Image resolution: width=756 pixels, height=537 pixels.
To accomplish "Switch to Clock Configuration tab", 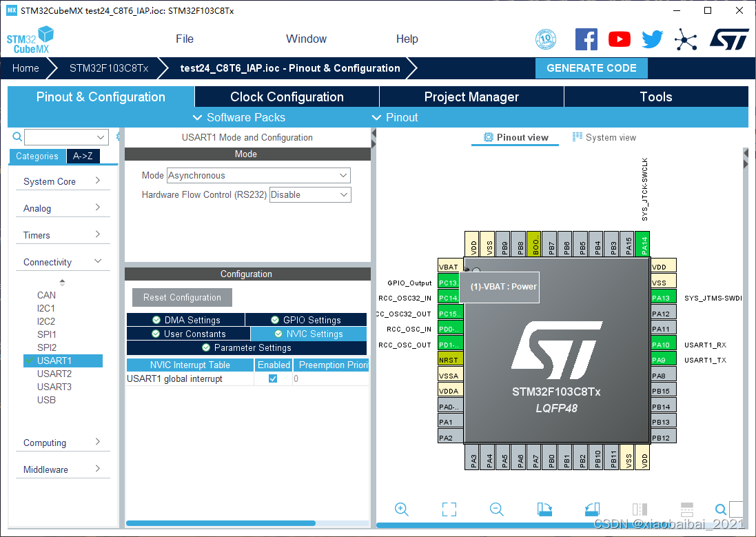I will pos(287,97).
